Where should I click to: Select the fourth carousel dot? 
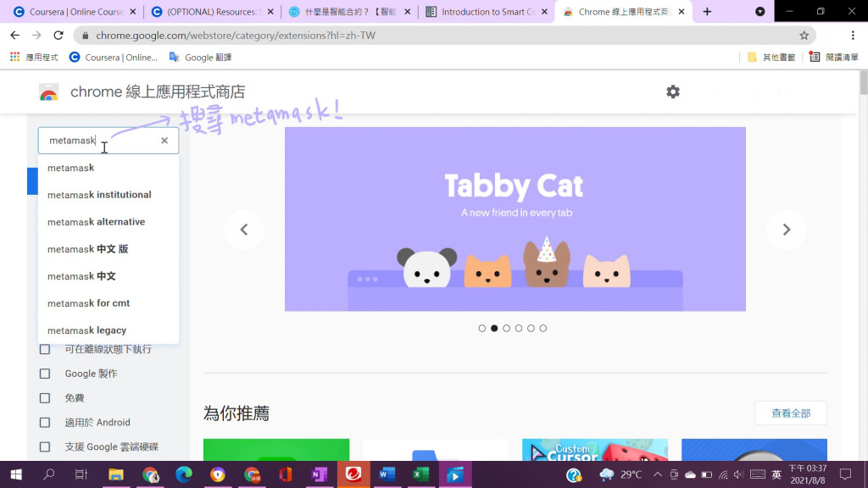(x=519, y=328)
